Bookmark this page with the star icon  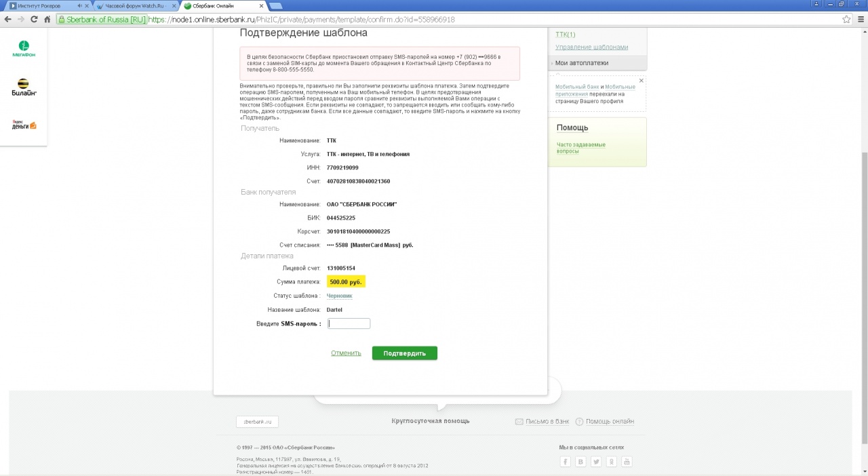point(844,20)
